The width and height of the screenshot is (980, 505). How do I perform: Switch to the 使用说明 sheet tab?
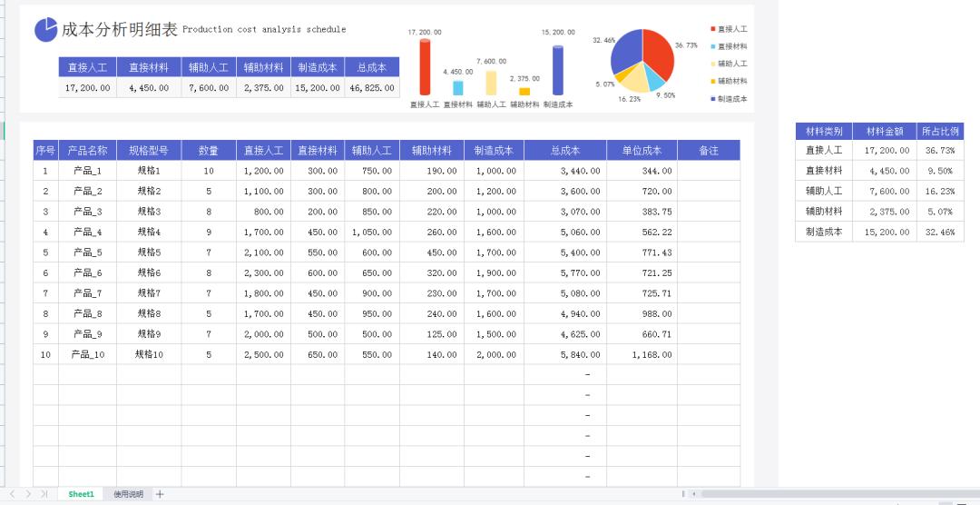coord(128,494)
